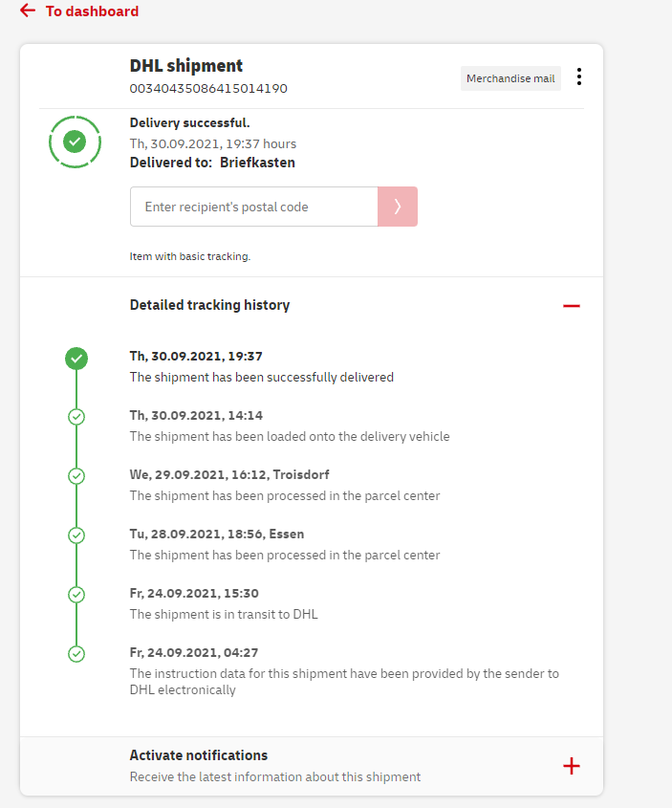Click the Detailed tracking history heading
672x808 pixels.
click(209, 305)
